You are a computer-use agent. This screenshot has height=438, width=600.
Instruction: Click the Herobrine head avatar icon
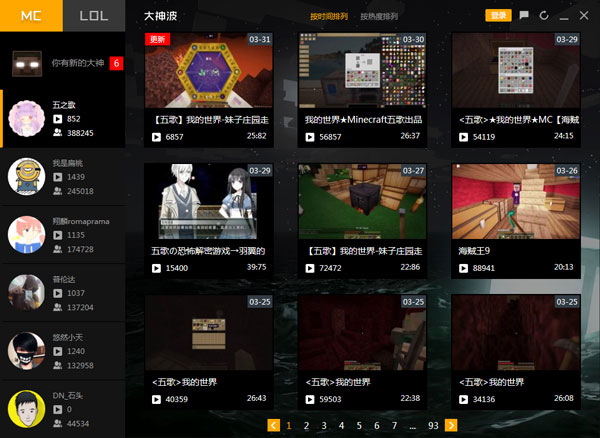pyautogui.click(x=27, y=64)
